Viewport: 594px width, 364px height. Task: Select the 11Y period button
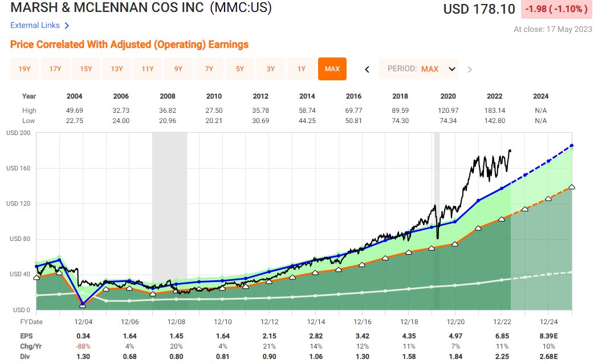[147, 68]
